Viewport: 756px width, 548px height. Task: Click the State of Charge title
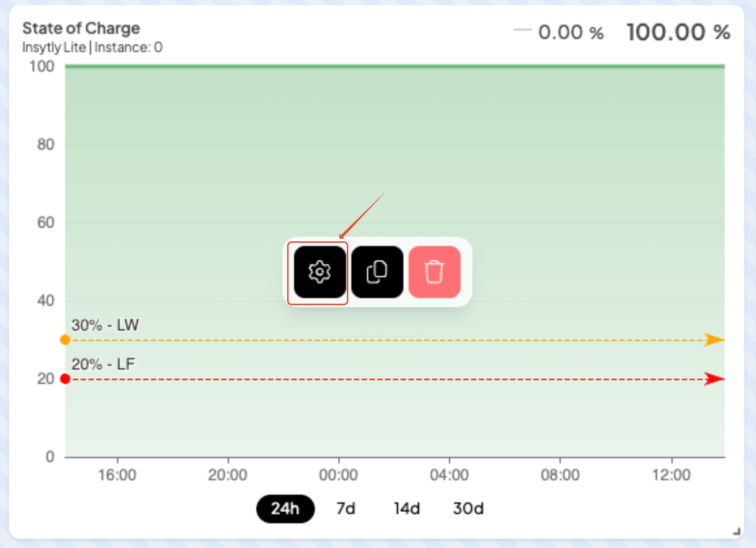(x=81, y=28)
